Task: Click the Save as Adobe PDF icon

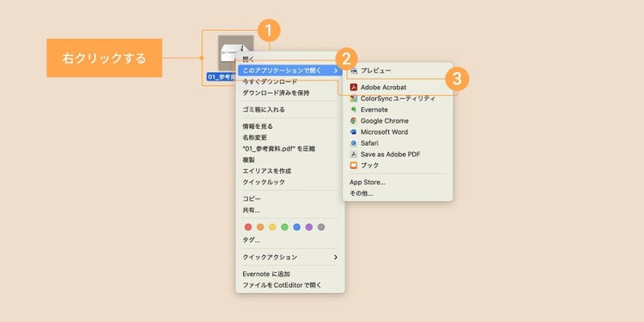Action: pyautogui.click(x=353, y=154)
